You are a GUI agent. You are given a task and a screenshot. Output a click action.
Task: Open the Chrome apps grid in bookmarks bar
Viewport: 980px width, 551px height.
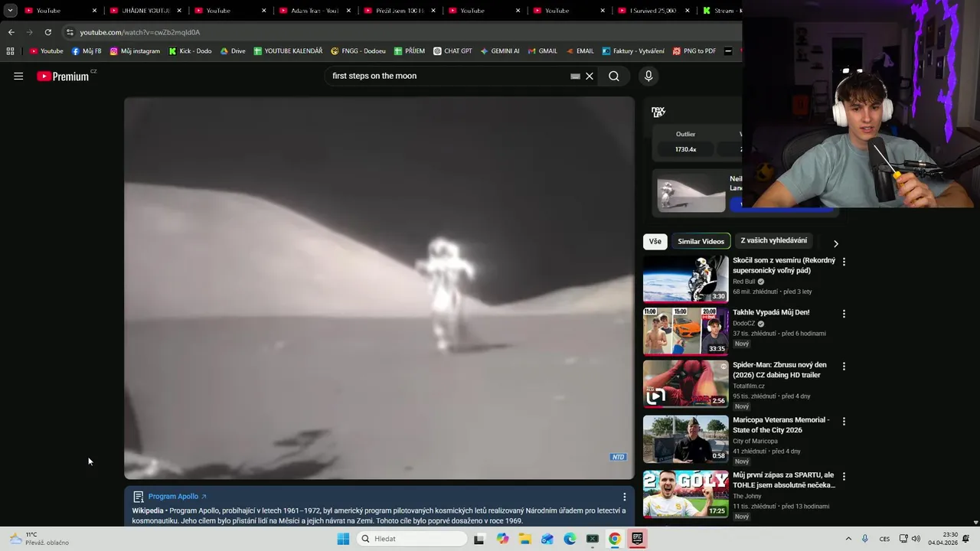click(10, 51)
